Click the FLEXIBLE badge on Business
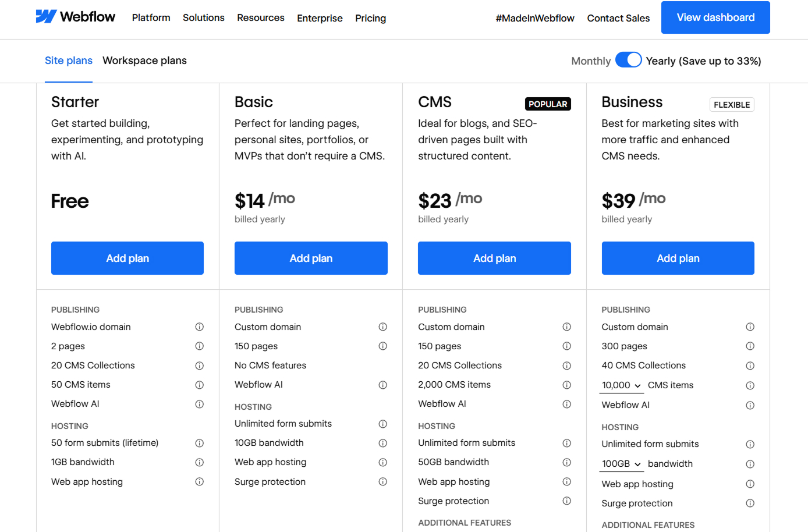Screen dimensions: 808x532 [x=732, y=105]
